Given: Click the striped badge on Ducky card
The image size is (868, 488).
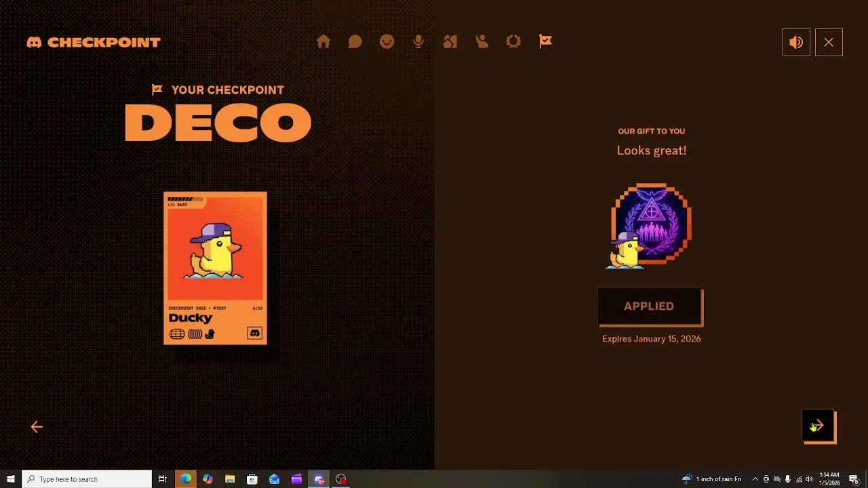Looking at the screenshot, I should pos(195,333).
